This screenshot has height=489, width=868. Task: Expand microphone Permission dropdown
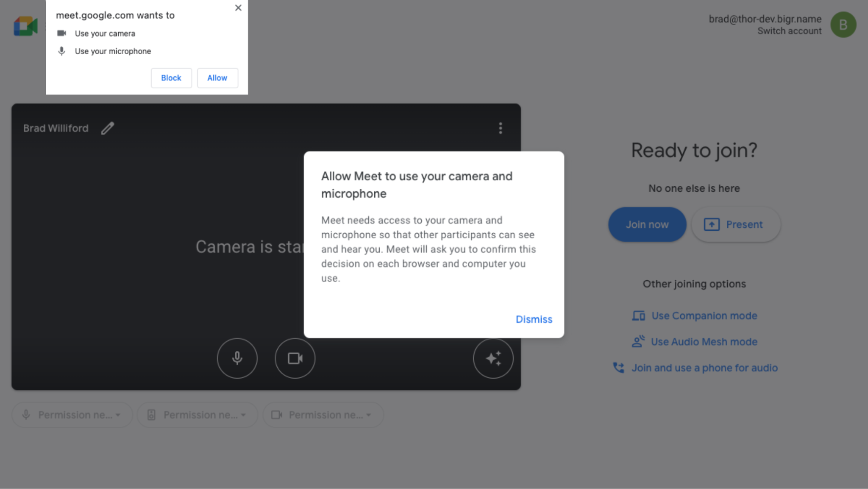120,414
